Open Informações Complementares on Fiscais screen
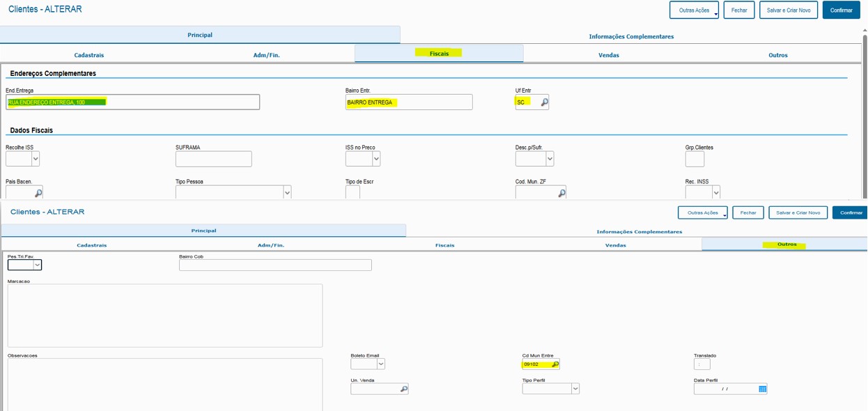 pyautogui.click(x=631, y=36)
